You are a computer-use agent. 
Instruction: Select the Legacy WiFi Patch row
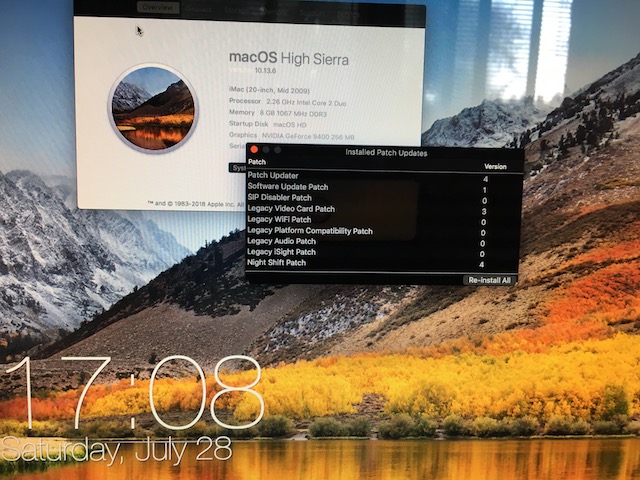point(383,220)
